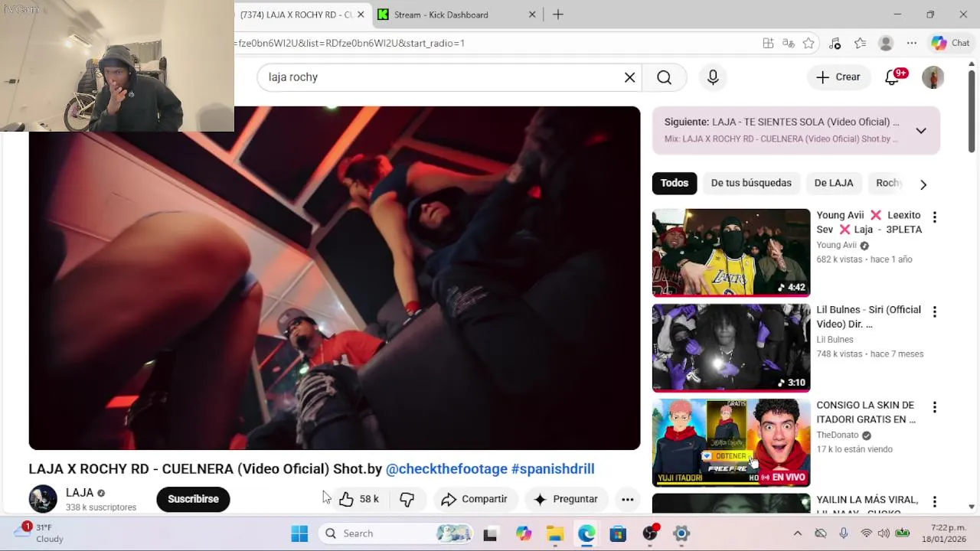Screen dimensions: 980x551
Task: Open Copilot app from taskbar
Action: coord(524,533)
